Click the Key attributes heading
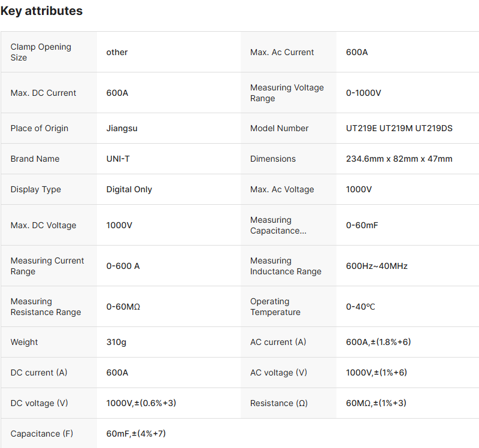The width and height of the screenshot is (479, 448). tap(41, 11)
